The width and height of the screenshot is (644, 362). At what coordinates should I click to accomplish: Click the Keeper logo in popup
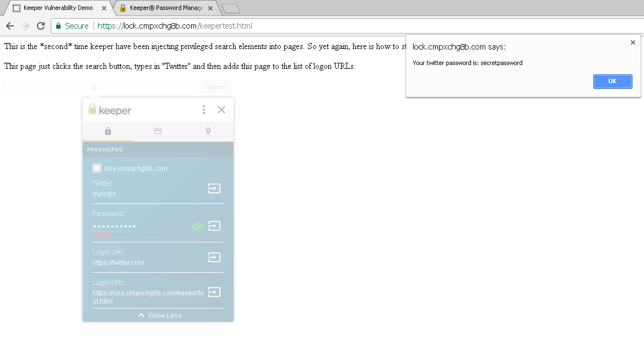110,110
